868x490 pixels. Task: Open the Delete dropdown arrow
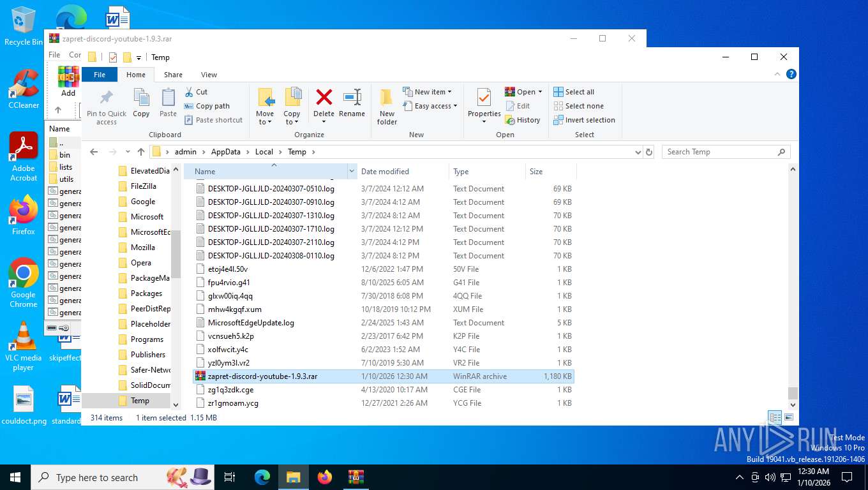(324, 122)
